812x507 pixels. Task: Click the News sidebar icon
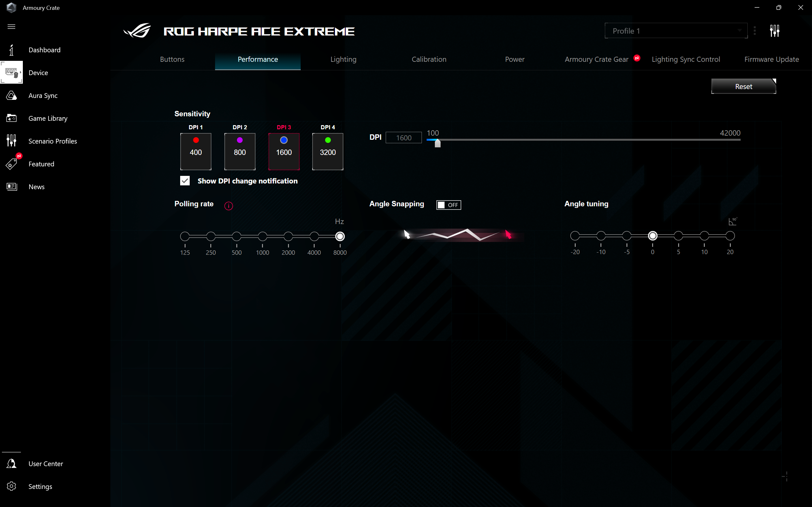pyautogui.click(x=12, y=187)
